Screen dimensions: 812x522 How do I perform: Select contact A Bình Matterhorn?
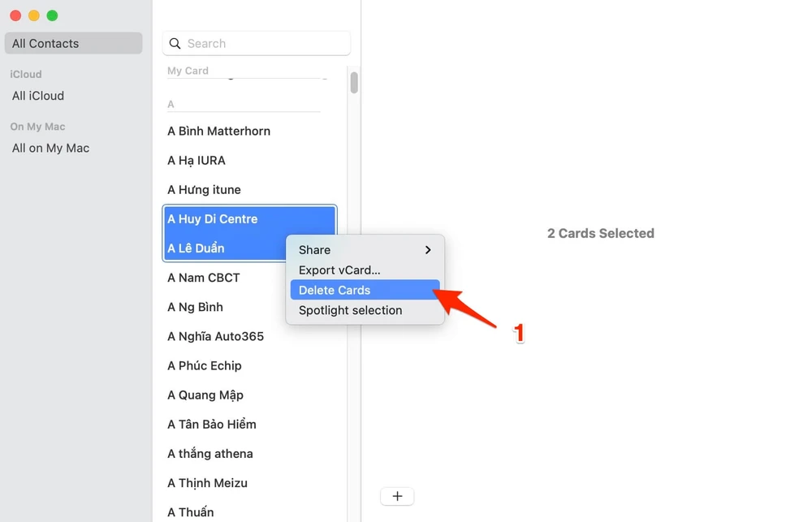coord(219,132)
